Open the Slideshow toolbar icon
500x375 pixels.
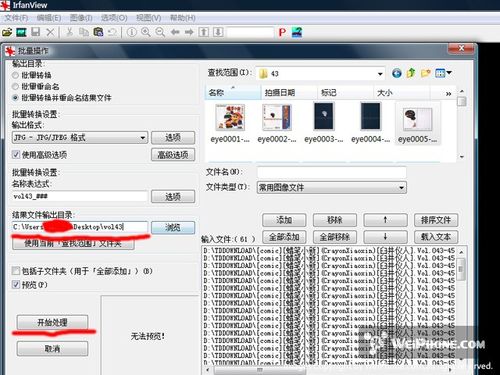coord(22,32)
